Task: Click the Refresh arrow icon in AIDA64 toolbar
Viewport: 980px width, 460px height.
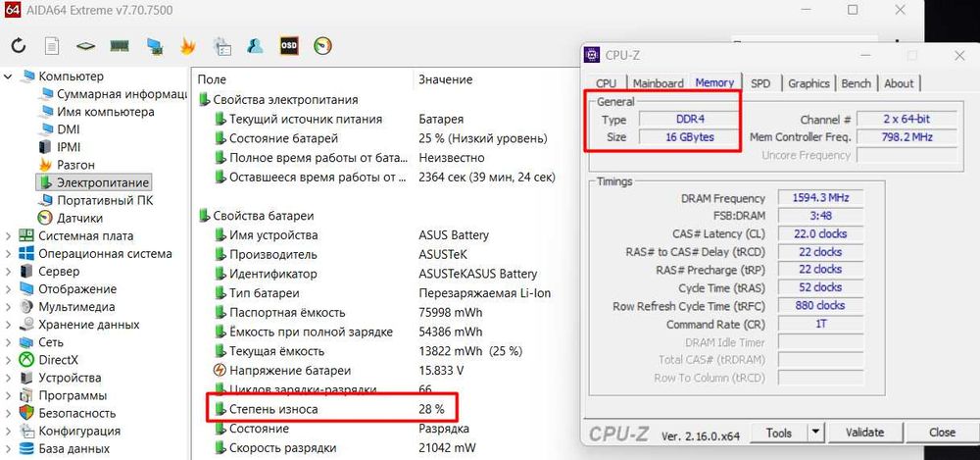Action: coord(19,46)
